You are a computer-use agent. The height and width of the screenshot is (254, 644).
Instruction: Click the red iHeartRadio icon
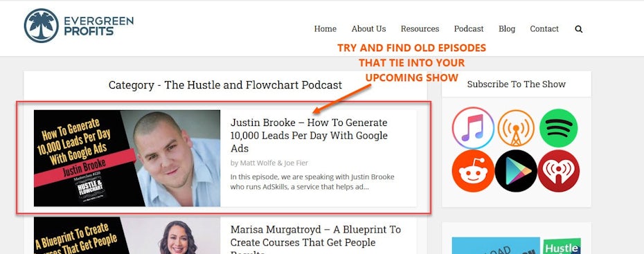point(559,171)
